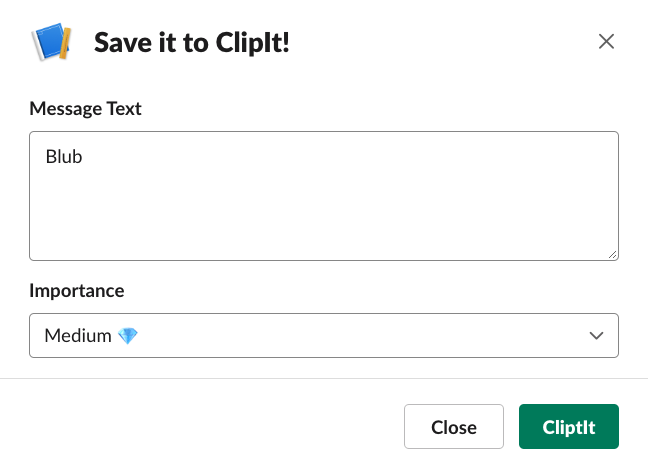This screenshot has width=648, height=473.
Task: Open the Importance dropdown showing Medium
Action: point(324,335)
